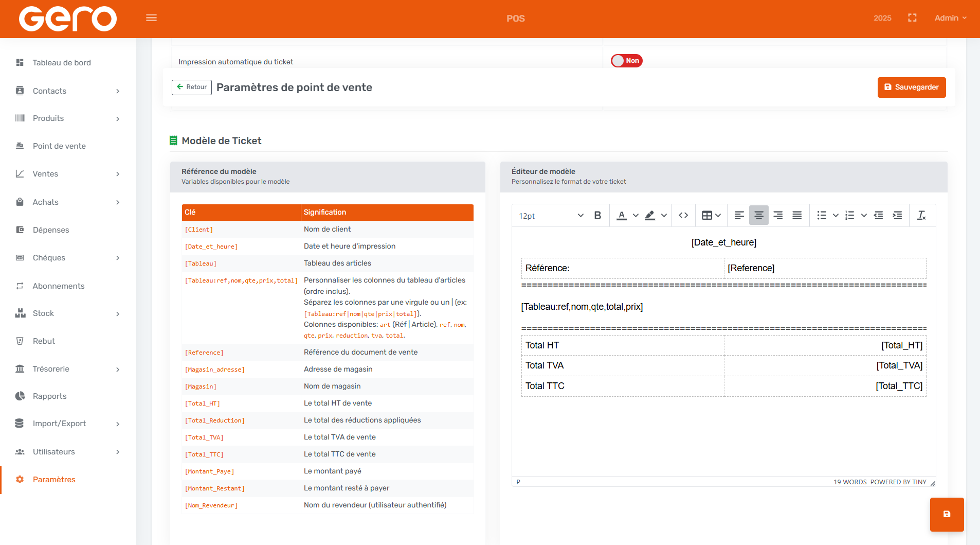980x545 pixels.
Task: Open the text color picker arrow
Action: coord(636,216)
